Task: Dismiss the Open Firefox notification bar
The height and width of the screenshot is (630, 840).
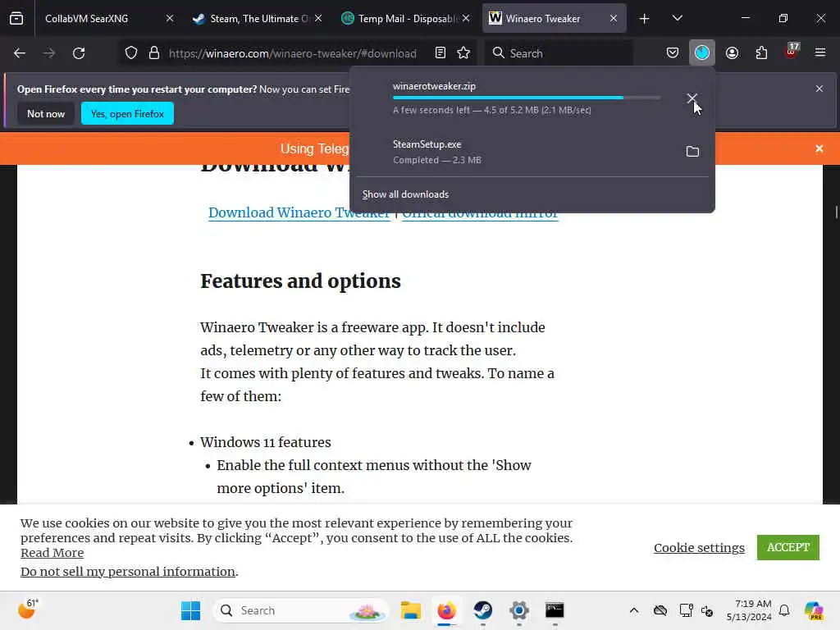Action: point(819,89)
